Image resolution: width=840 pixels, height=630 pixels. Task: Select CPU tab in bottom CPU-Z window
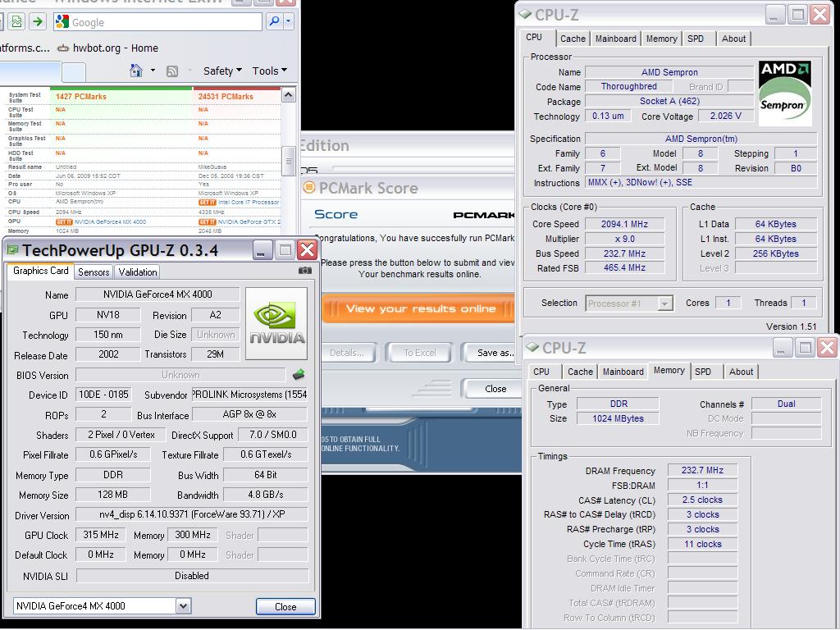pyautogui.click(x=541, y=372)
